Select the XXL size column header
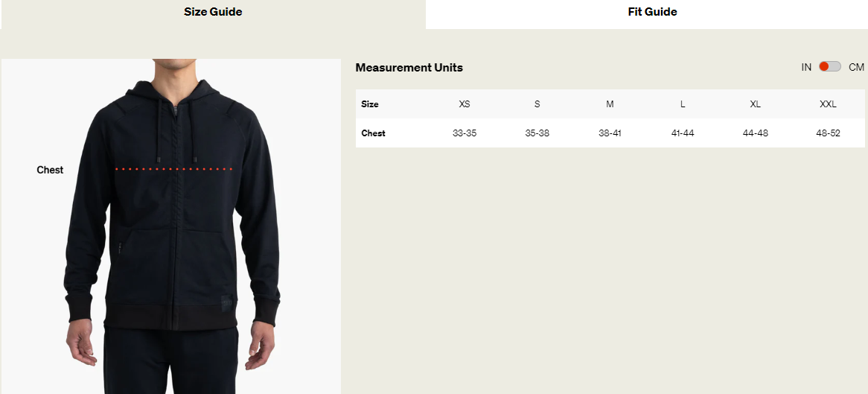 pyautogui.click(x=828, y=104)
